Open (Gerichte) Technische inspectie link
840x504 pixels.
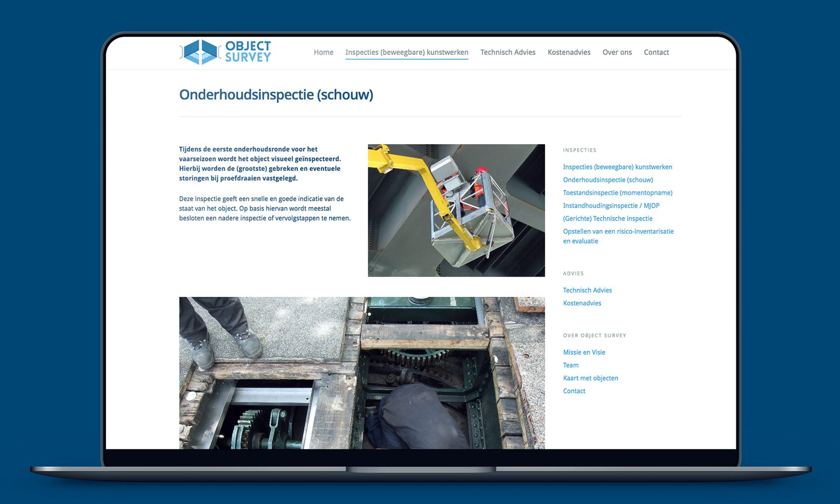pos(607,219)
